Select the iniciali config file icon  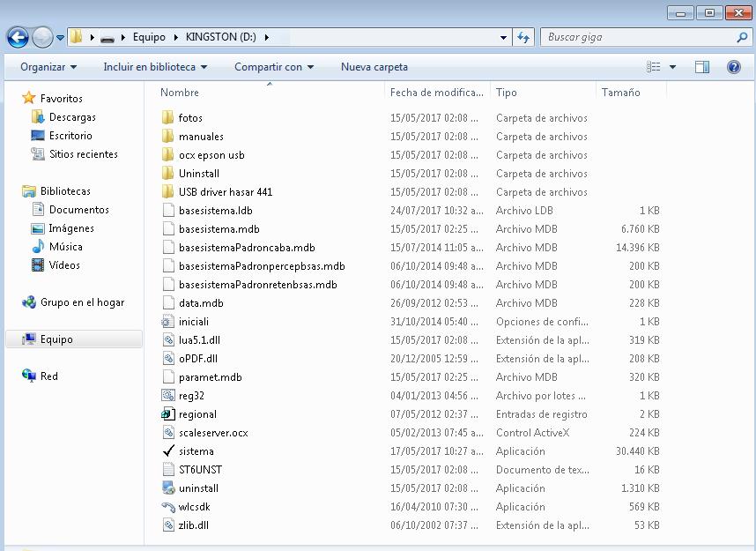[167, 321]
